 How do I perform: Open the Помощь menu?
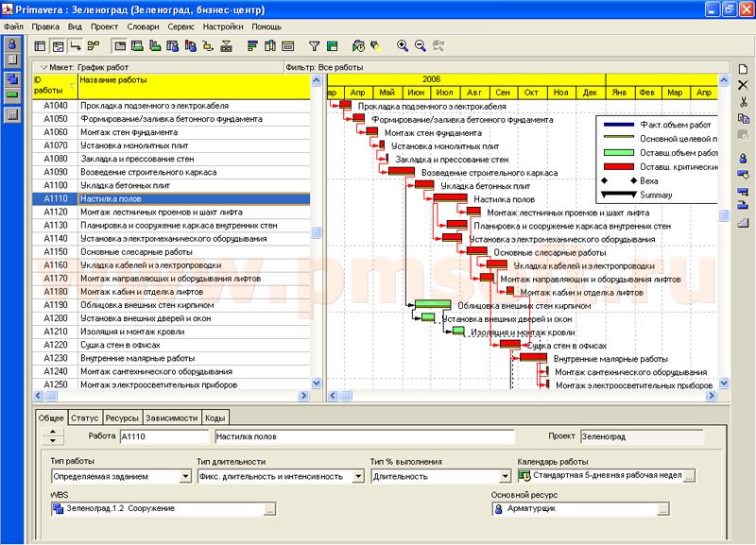266,27
